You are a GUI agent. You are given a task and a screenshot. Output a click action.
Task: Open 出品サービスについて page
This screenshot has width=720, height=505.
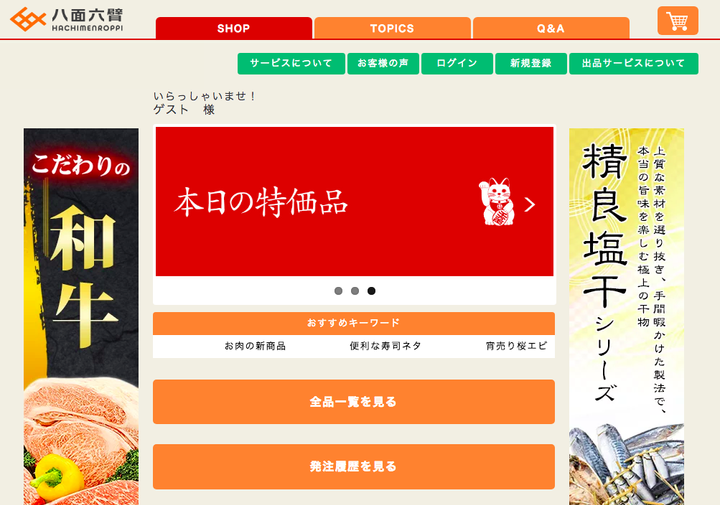pos(634,63)
